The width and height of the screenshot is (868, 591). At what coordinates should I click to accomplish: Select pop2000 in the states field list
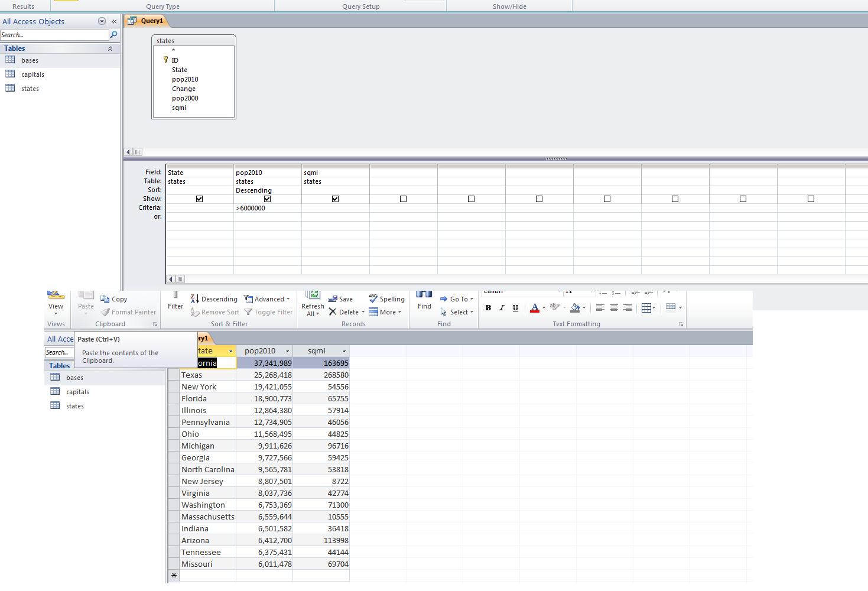coord(185,98)
